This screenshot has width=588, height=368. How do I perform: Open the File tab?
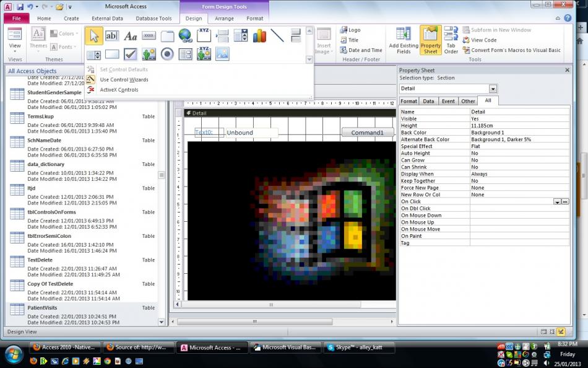pyautogui.click(x=17, y=18)
